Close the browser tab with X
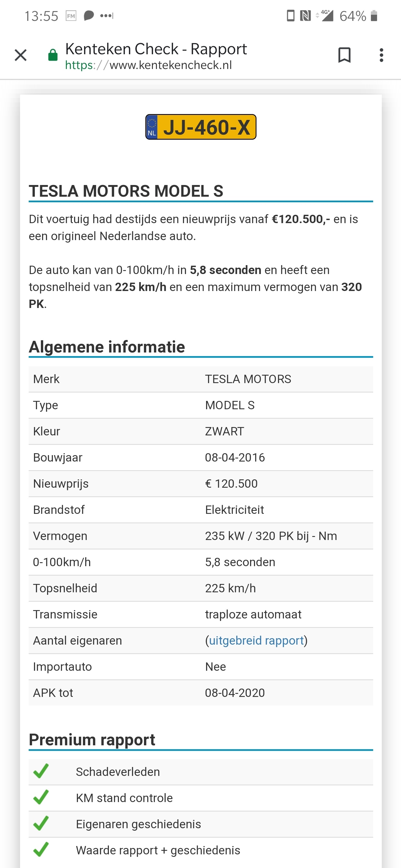Screen dimensions: 401x868 pyautogui.click(x=21, y=55)
